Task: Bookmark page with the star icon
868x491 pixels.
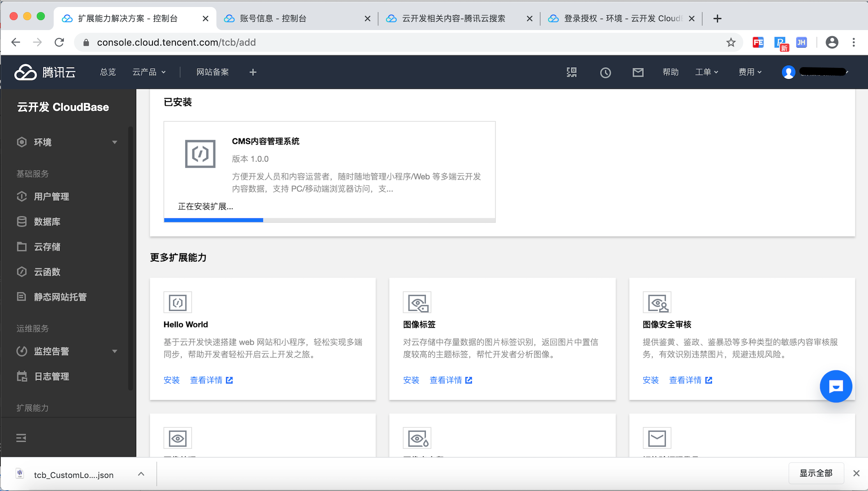Action: [x=731, y=43]
